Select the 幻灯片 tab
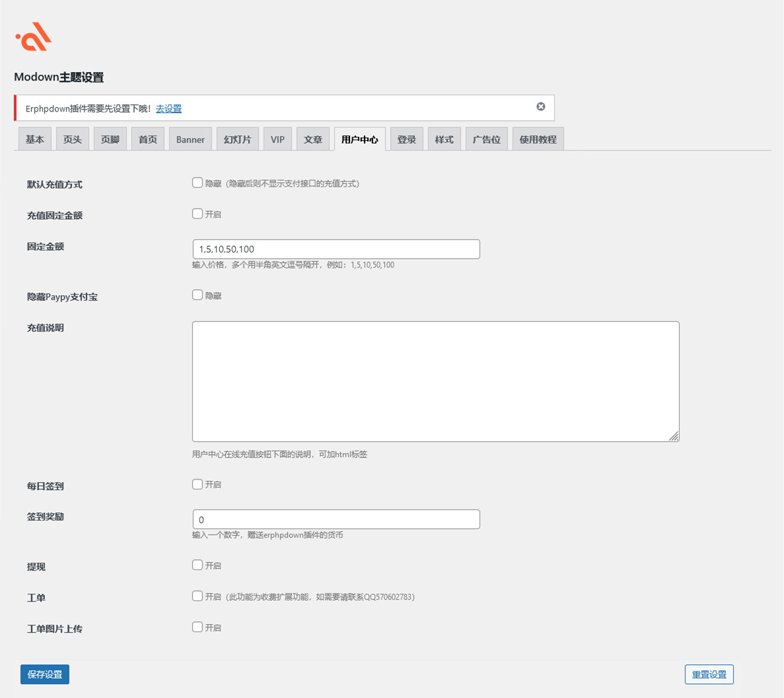 tap(237, 139)
